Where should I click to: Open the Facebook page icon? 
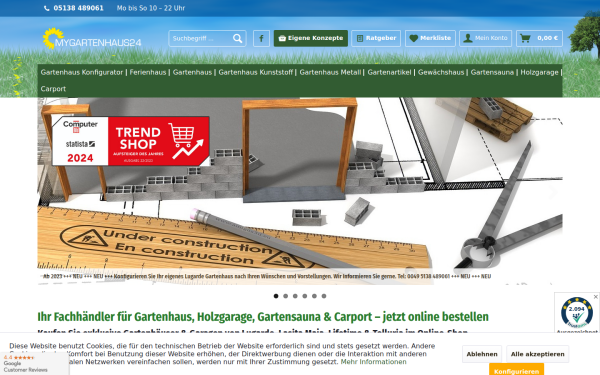(261, 38)
